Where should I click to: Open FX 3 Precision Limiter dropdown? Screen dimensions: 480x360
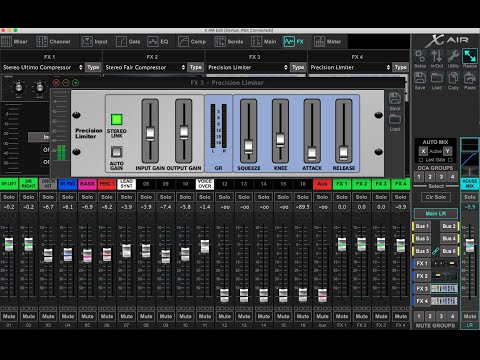pos(247,67)
